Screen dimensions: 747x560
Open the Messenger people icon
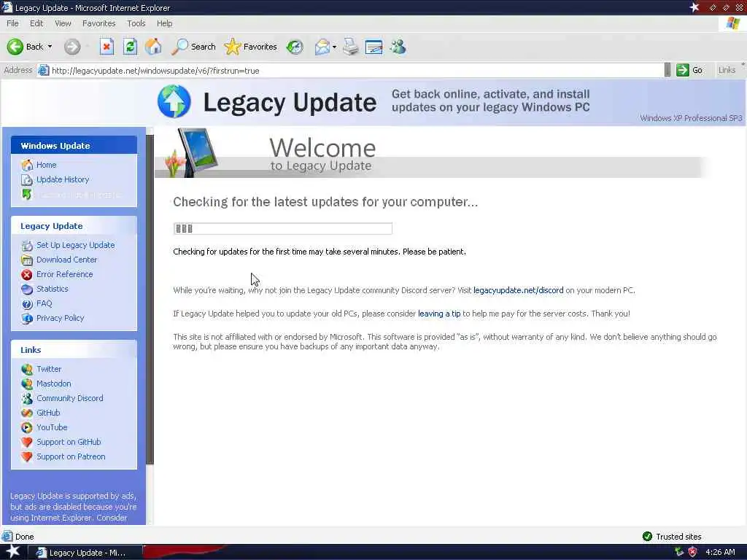[398, 47]
